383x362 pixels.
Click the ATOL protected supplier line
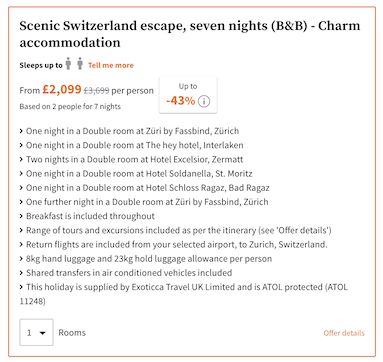184,294
